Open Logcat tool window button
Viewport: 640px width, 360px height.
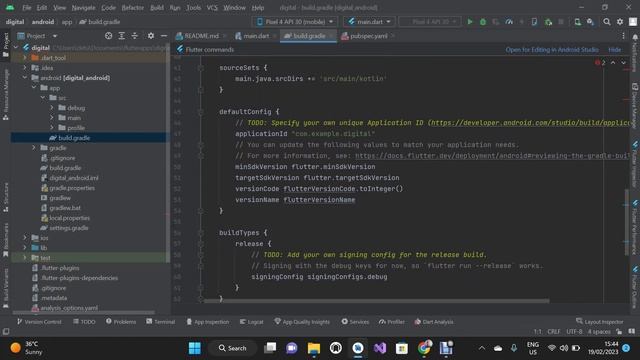[x=252, y=322]
